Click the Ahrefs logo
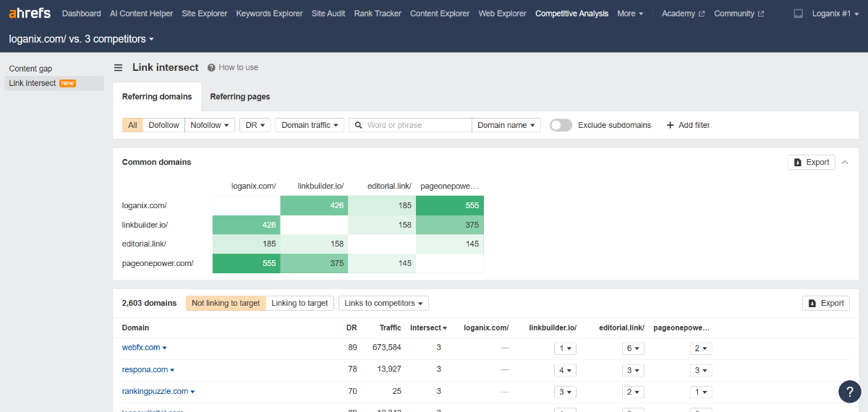The width and height of the screenshot is (868, 412). pyautogui.click(x=30, y=13)
